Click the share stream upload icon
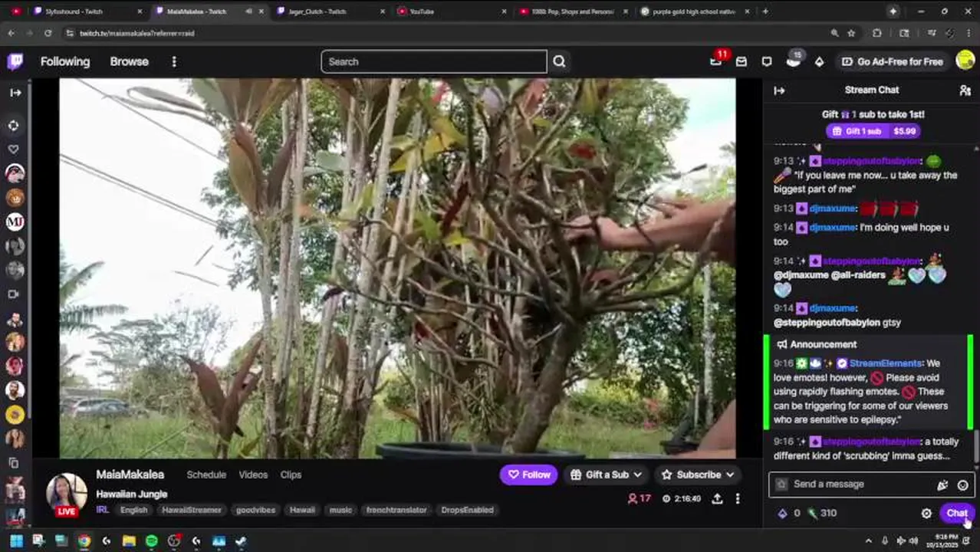 click(717, 498)
